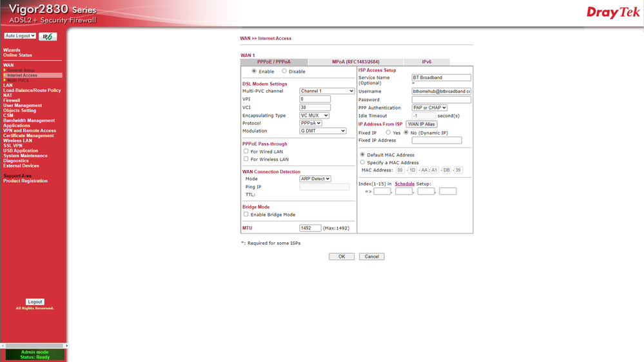This screenshot has width=644, height=362.
Task: Open the Multi-PVC channel dropdown
Action: click(x=327, y=91)
